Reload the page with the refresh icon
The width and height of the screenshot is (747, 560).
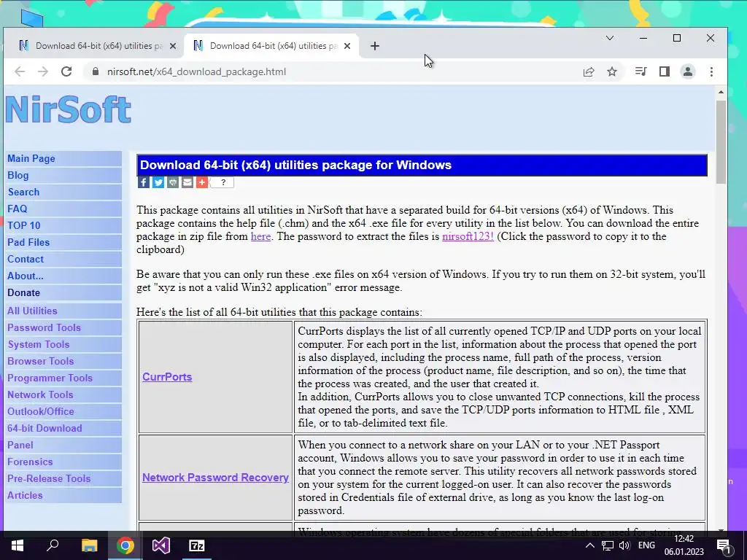66,71
